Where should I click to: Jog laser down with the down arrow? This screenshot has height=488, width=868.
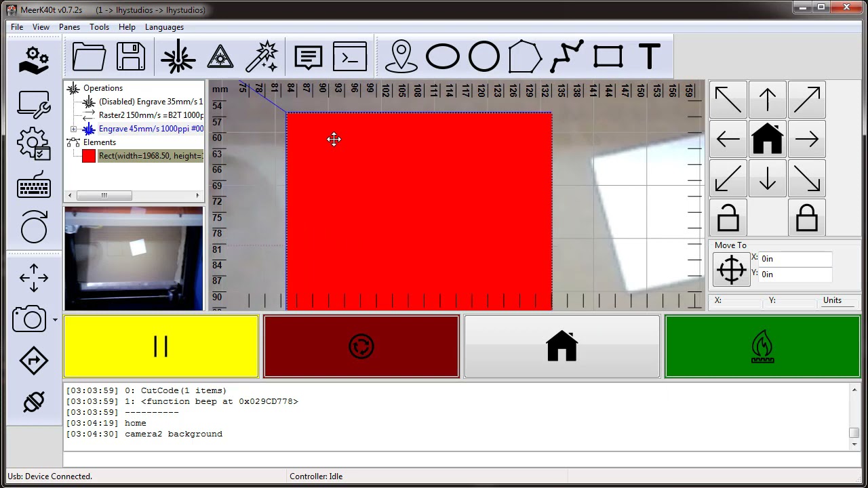[x=768, y=179]
